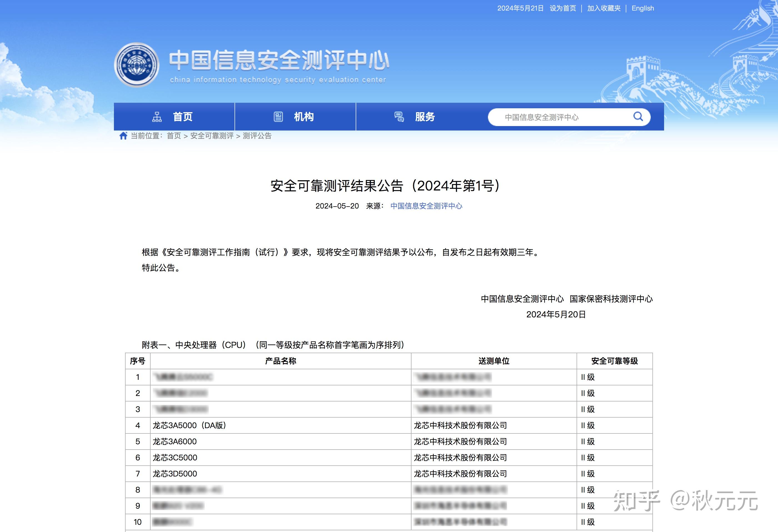Screen dimensions: 778x532
Task: Open the 首页 navigation tab
Action: coord(174,116)
